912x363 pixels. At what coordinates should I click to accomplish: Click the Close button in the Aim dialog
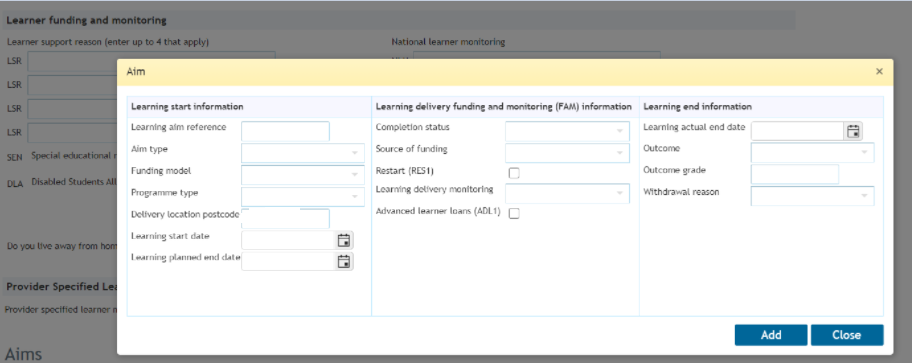(x=847, y=335)
